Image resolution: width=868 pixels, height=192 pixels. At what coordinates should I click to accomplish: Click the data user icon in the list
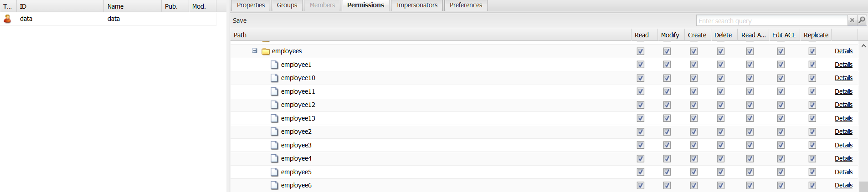pyautogui.click(x=7, y=19)
